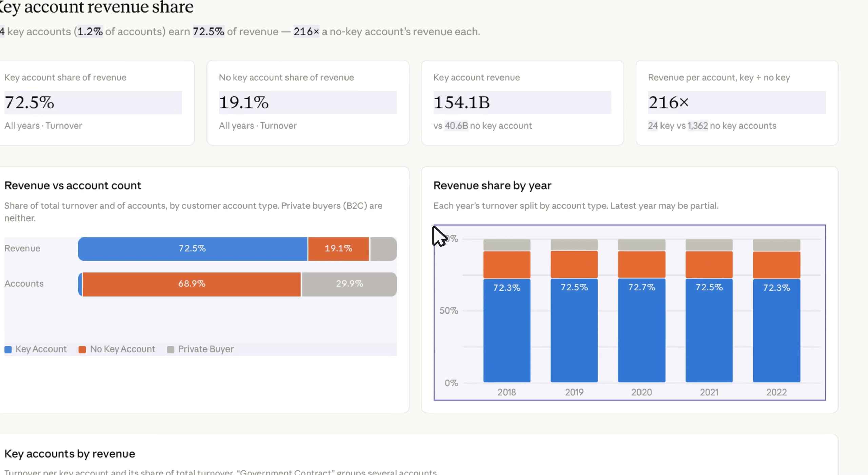This screenshot has width=868, height=475.
Task: Click the orange No Key Account legend swatch
Action: tap(82, 349)
